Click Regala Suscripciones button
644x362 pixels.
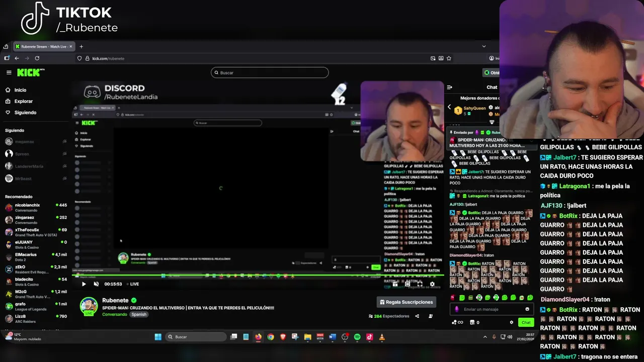[406, 302]
